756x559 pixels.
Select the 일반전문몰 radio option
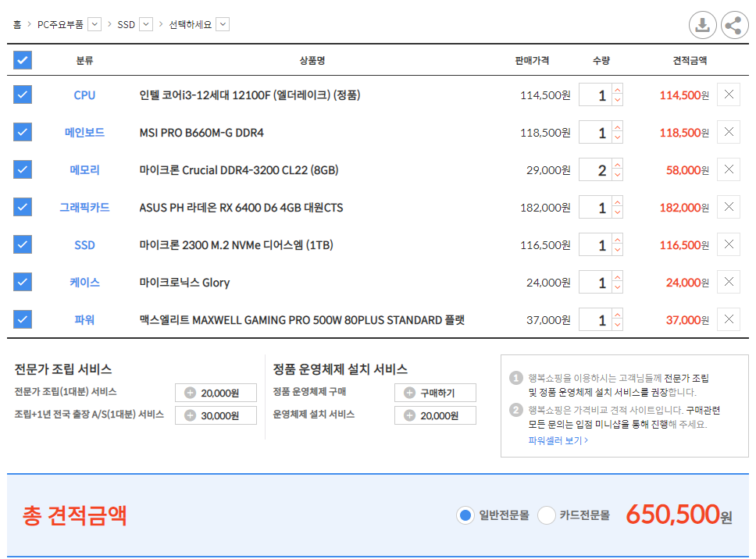point(465,515)
